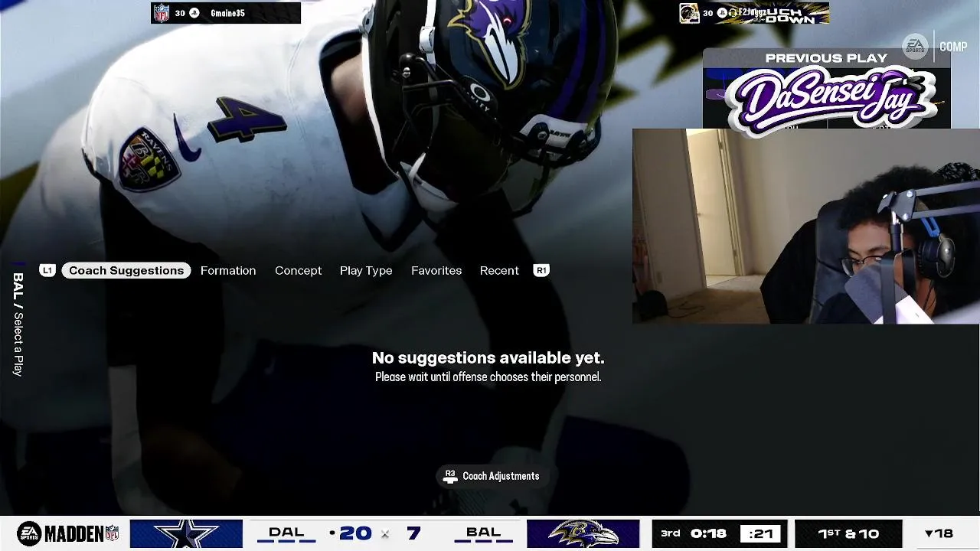This screenshot has width=980, height=551.
Task: Switch to the Formation tab
Action: click(228, 270)
